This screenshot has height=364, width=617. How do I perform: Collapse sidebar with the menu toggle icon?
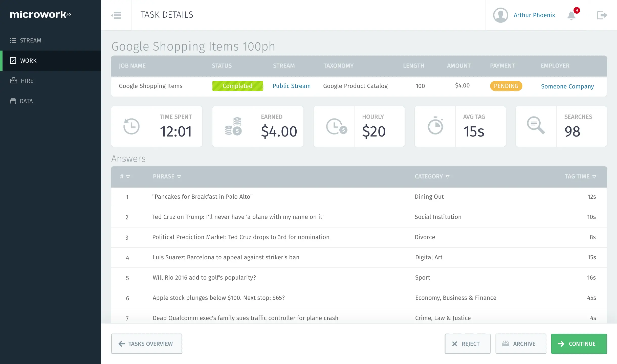[116, 15]
